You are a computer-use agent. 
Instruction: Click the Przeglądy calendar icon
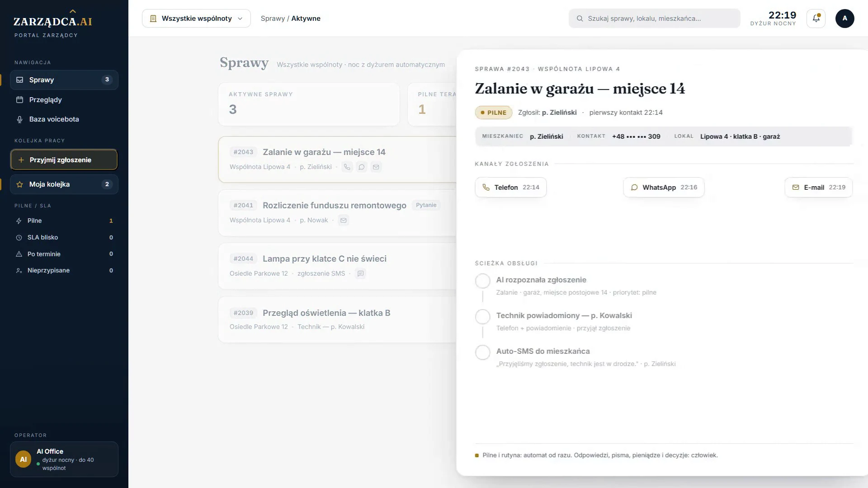(19, 100)
